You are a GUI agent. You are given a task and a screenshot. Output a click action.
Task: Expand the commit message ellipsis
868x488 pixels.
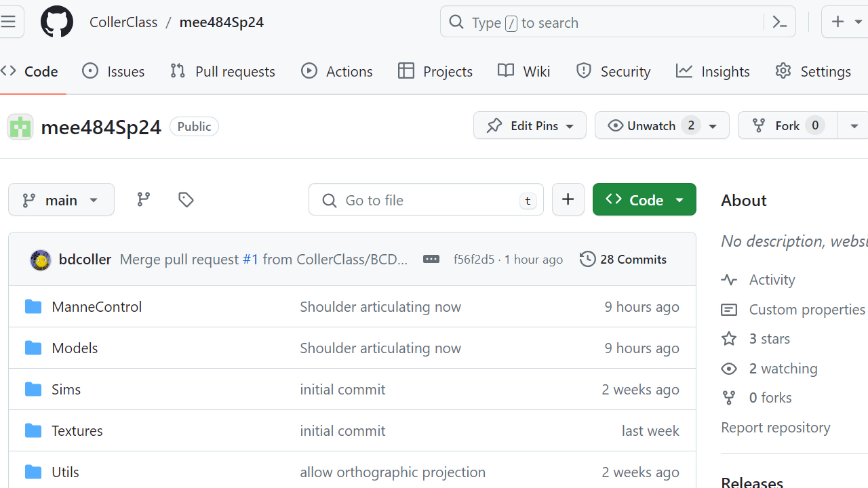click(431, 259)
